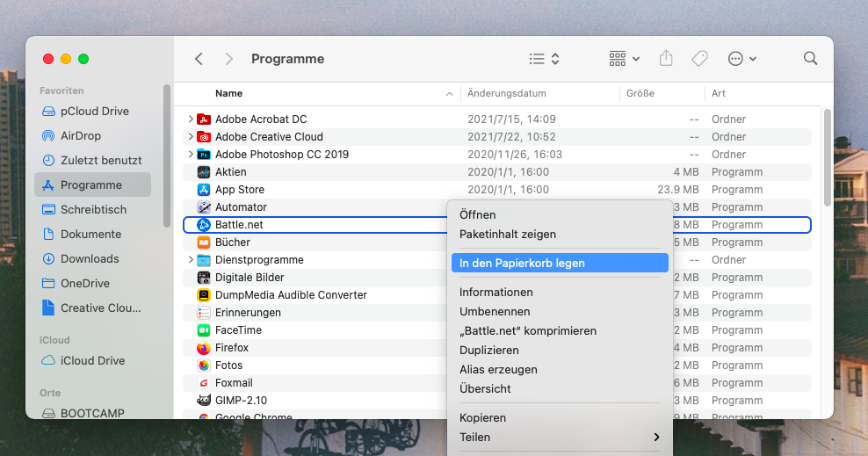Select the Fotos app icon

coord(204,366)
